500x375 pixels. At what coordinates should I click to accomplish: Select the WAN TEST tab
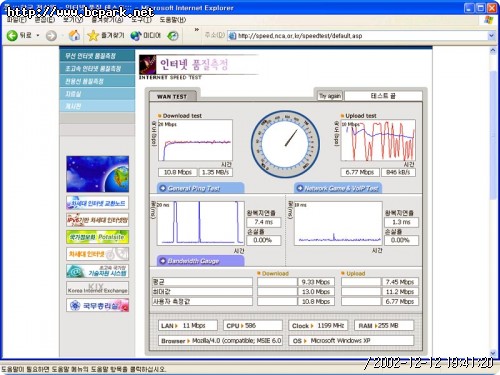pos(172,96)
